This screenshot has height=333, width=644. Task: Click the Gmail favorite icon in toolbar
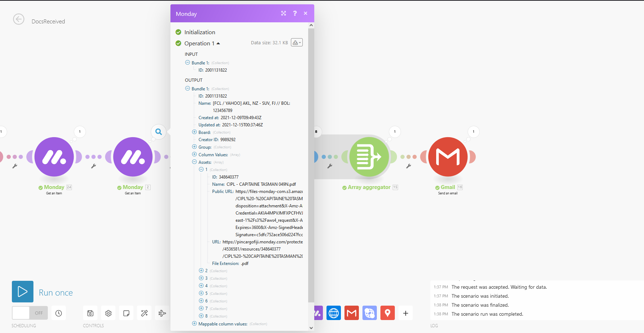point(352,313)
